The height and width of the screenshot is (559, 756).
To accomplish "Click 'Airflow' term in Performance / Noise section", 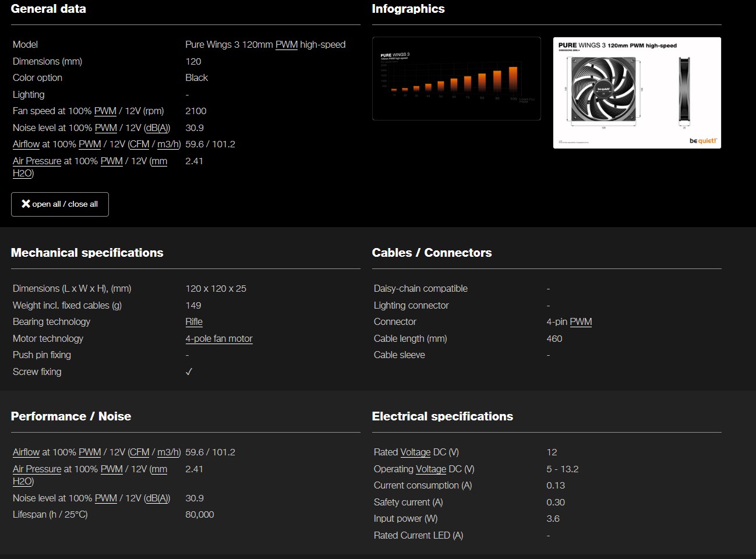I will pyautogui.click(x=26, y=452).
